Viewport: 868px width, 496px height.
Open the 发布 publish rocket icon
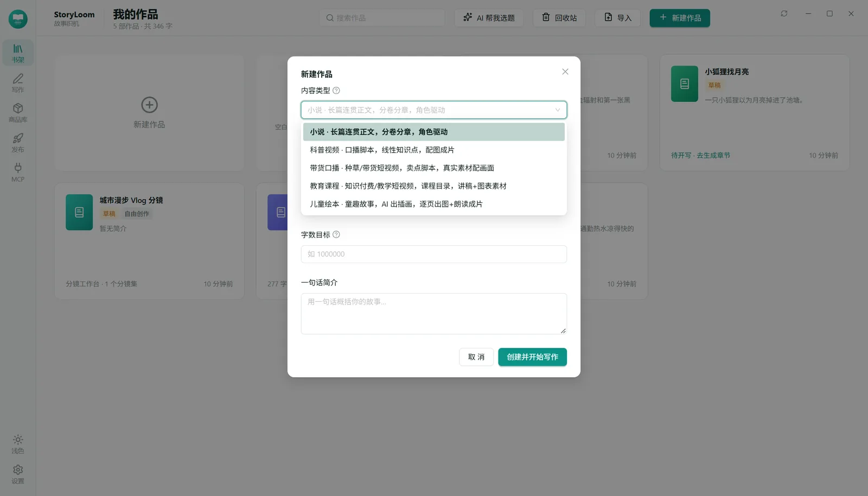pos(18,143)
